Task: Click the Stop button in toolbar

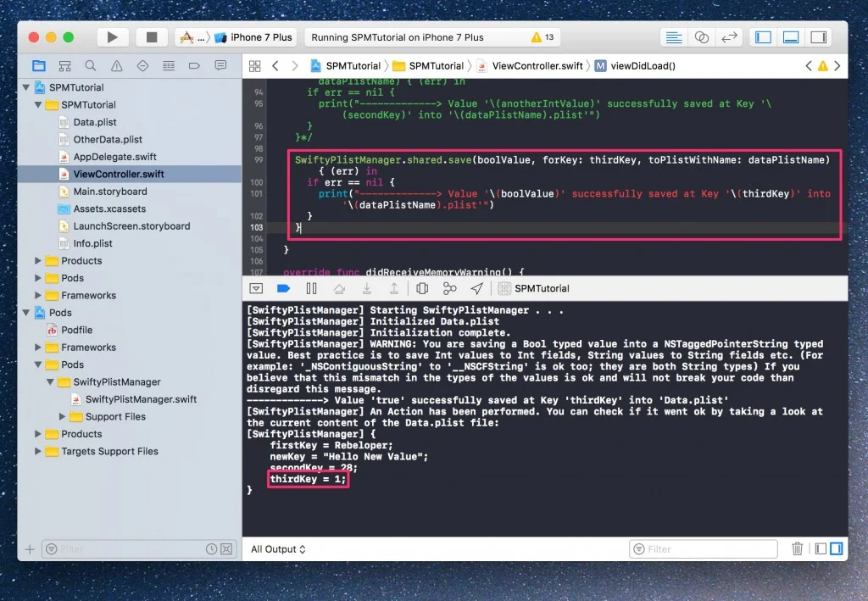Action: pyautogui.click(x=152, y=37)
